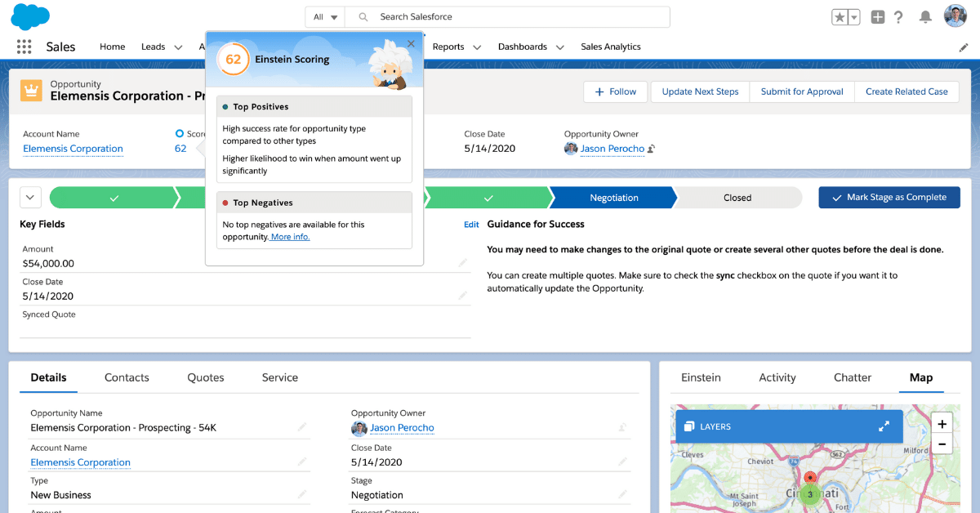Expand the Leads tab chevron
980x513 pixels.
(x=178, y=47)
